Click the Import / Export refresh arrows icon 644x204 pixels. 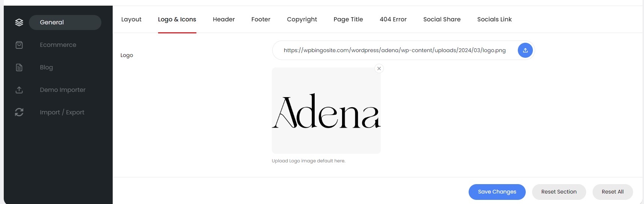pos(19,112)
